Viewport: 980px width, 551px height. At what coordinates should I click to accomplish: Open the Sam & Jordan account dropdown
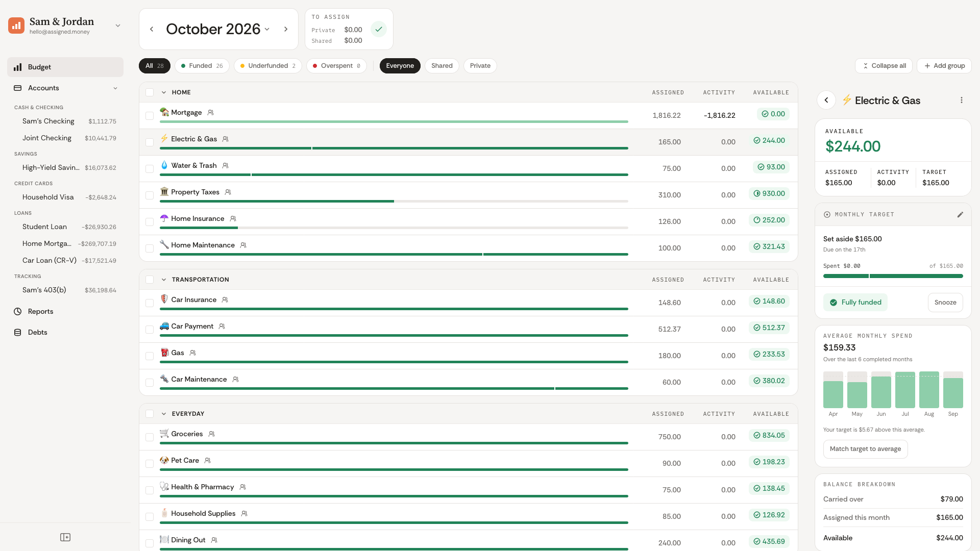(x=118, y=26)
